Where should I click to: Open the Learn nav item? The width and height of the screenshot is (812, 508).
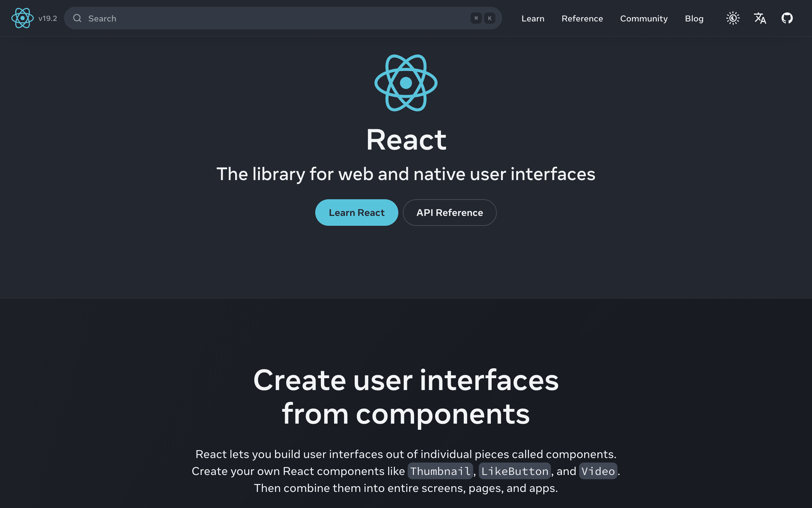point(533,18)
